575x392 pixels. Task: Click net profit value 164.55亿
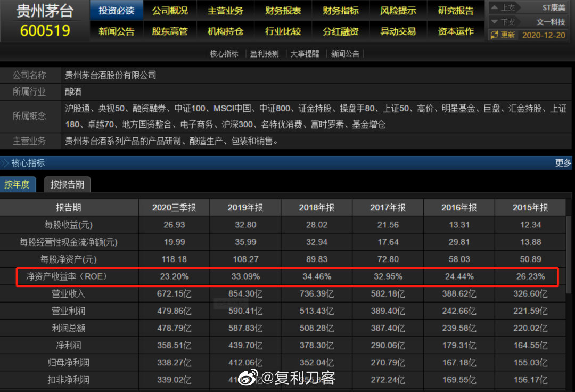(x=530, y=346)
